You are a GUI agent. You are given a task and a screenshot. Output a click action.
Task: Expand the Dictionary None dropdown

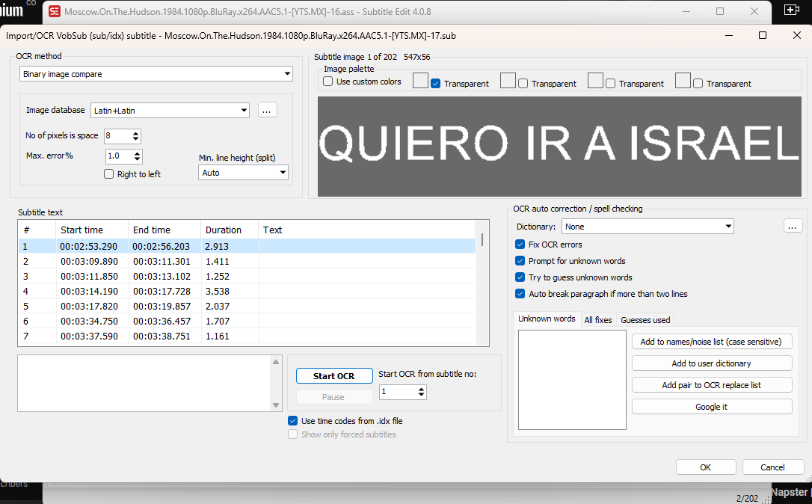[648, 227]
